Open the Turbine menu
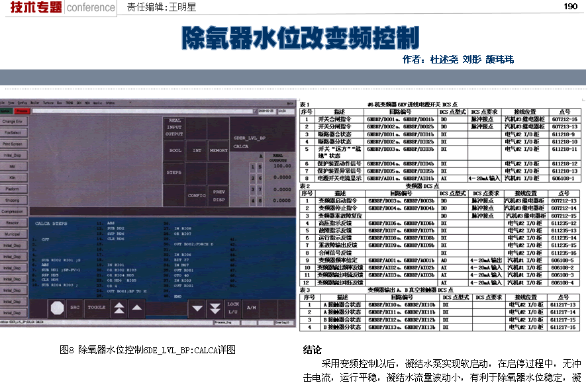Viewport: 588px width, 389px height. [x=48, y=103]
